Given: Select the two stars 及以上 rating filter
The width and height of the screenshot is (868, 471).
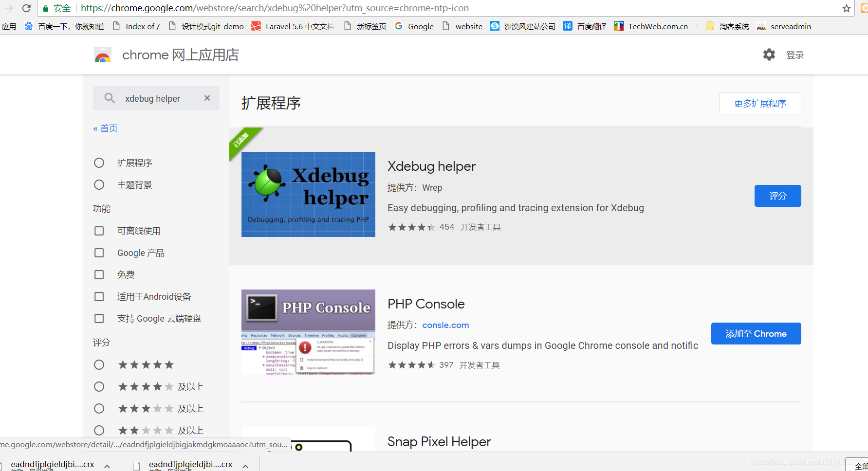Looking at the screenshot, I should pyautogui.click(x=99, y=430).
